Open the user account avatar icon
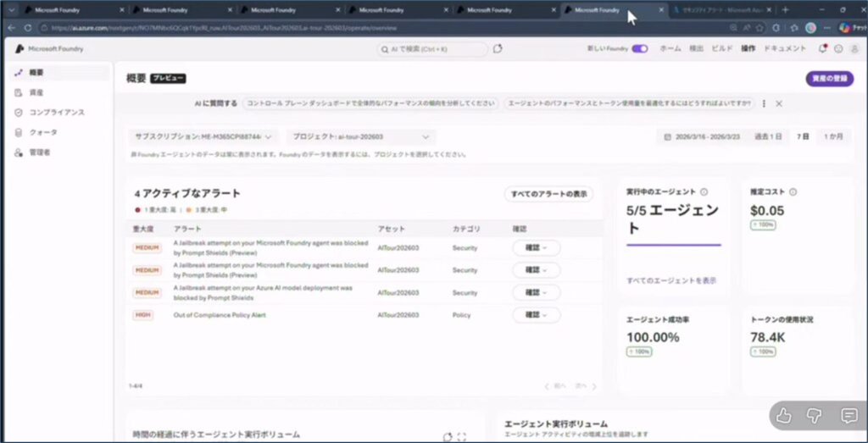 (854, 49)
